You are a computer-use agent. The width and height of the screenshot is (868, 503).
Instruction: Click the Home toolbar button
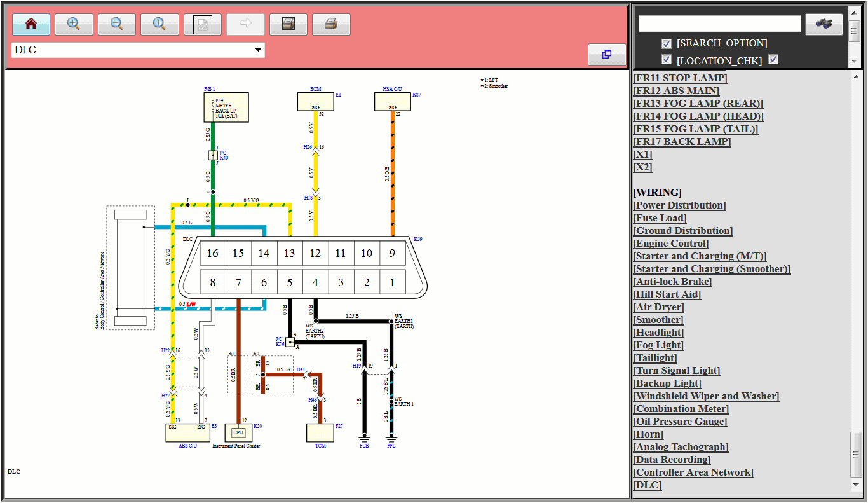(x=31, y=24)
